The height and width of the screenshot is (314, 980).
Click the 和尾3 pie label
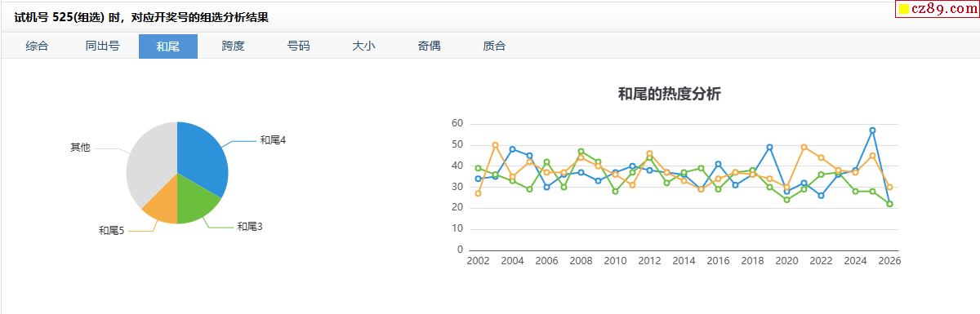pos(250,226)
